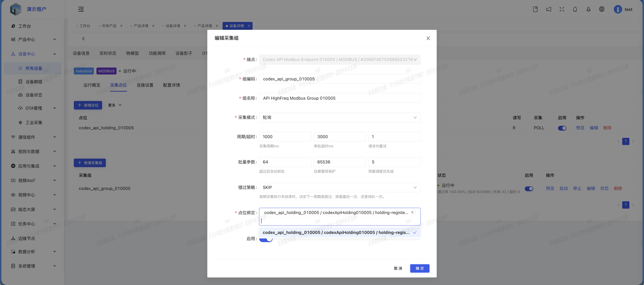Viewport: 644px width, 285px height.
Task: Click 删除 link for the point row
Action: (x=607, y=128)
